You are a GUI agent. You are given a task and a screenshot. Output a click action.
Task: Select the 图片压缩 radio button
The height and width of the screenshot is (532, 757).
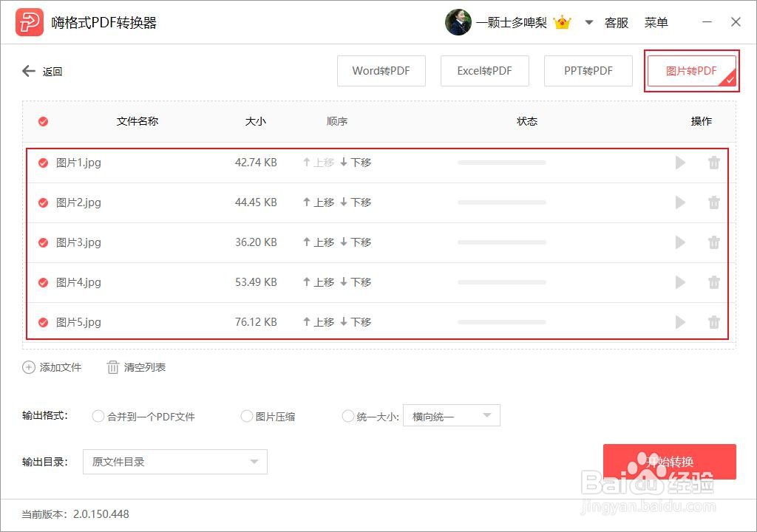[x=246, y=416]
